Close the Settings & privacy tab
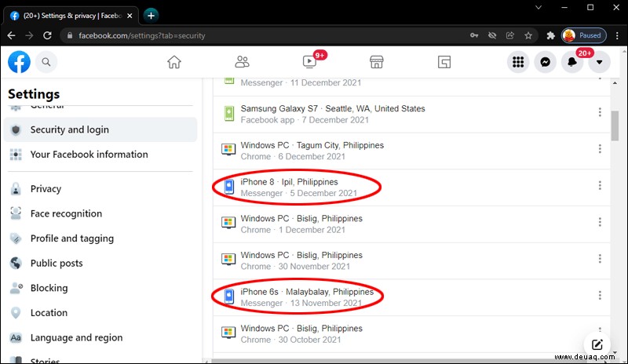628x364 pixels. [x=130, y=16]
